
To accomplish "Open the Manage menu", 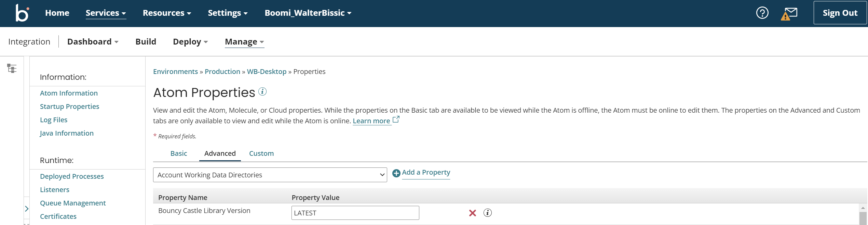I will click(x=244, y=41).
